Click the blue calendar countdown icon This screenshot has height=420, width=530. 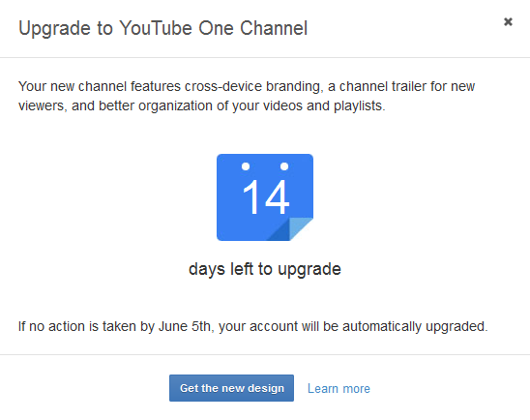tap(265, 197)
